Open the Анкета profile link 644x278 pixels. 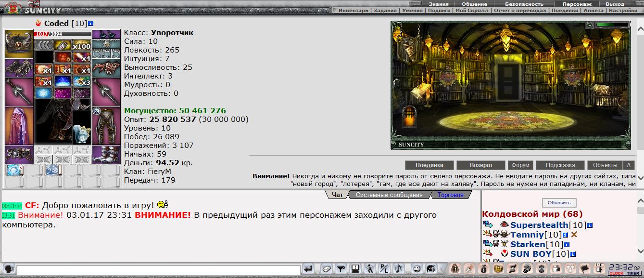pyautogui.click(x=593, y=10)
